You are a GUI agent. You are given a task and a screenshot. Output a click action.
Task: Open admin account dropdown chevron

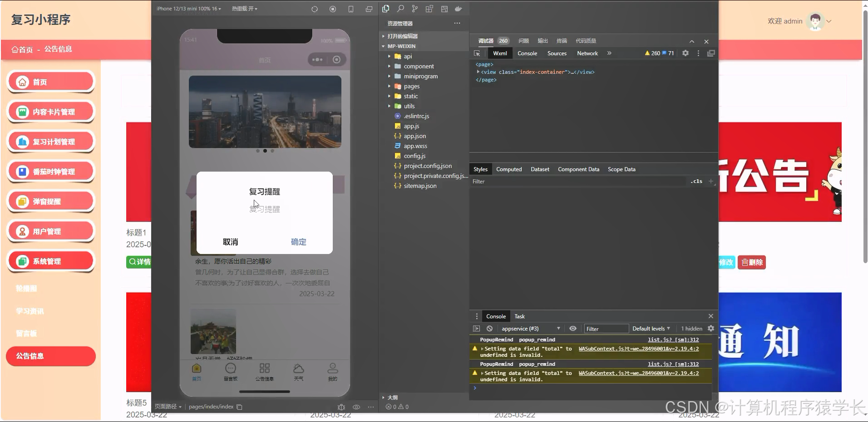click(x=829, y=21)
